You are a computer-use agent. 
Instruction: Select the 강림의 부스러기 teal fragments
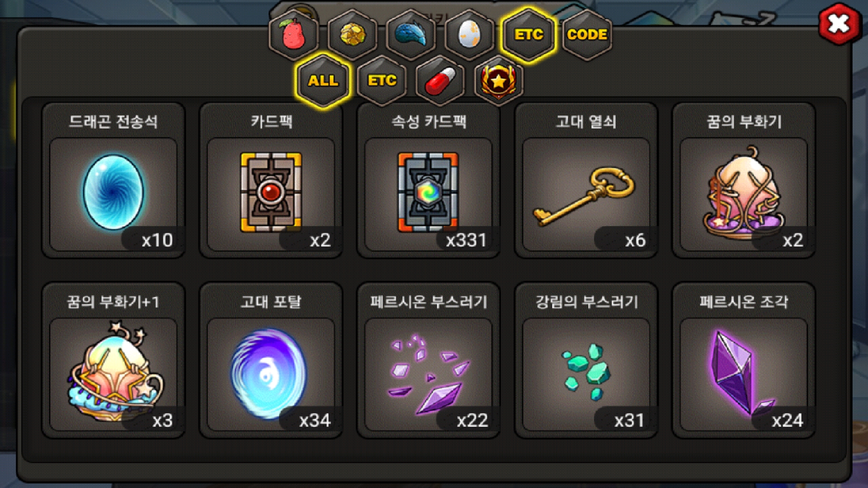tap(586, 361)
